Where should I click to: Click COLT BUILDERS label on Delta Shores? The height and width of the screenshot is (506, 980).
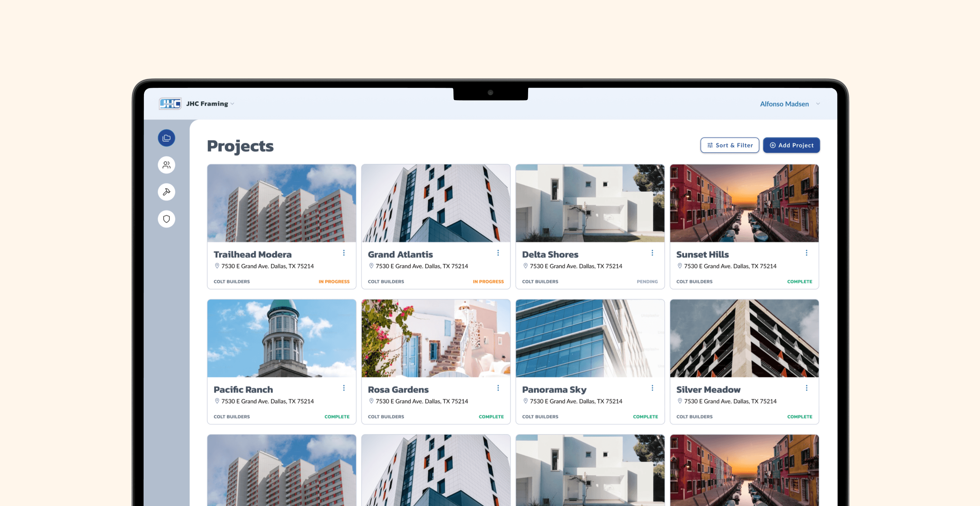540,281
